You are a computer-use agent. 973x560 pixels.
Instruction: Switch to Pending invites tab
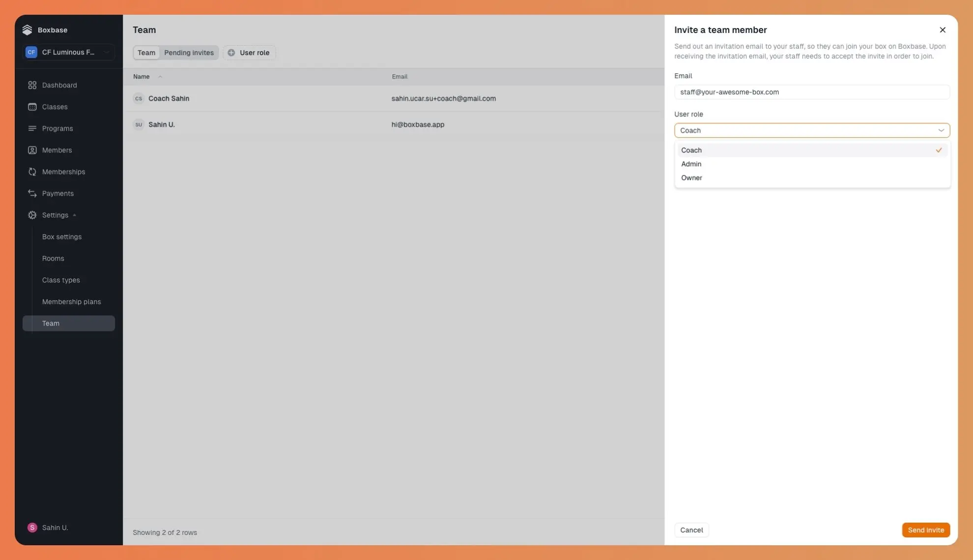click(189, 53)
